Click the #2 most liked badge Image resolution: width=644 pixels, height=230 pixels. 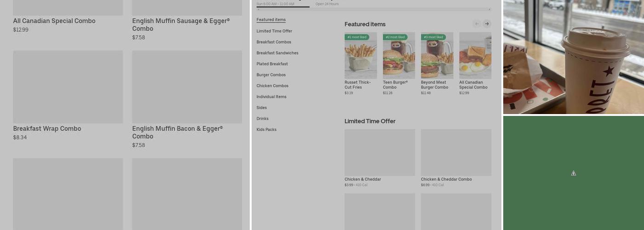[395, 37]
